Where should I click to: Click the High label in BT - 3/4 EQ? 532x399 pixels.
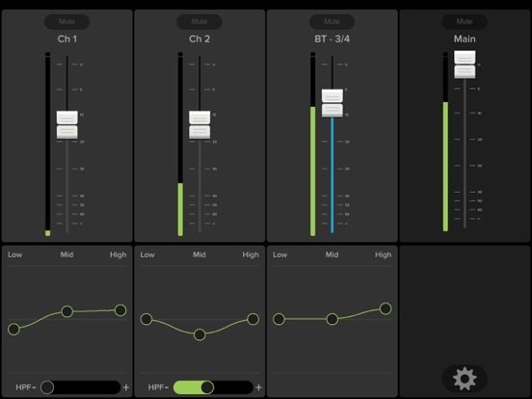[x=383, y=254]
